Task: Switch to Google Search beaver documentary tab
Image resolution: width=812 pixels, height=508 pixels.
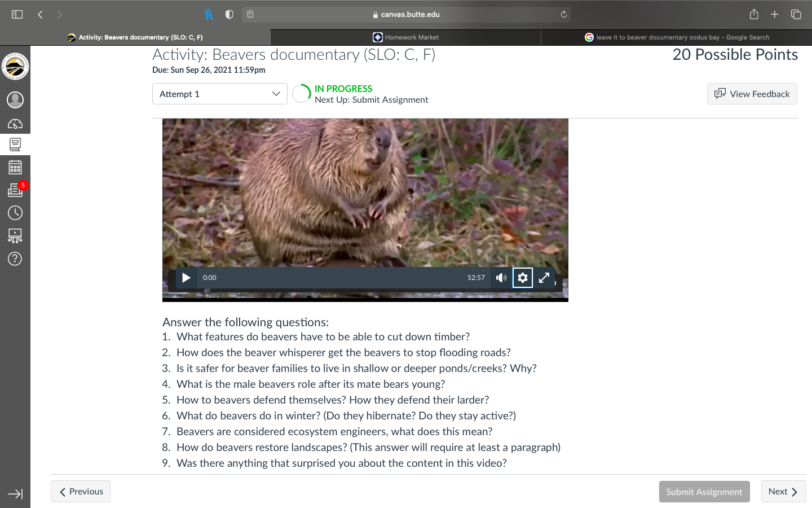Action: tap(677, 37)
